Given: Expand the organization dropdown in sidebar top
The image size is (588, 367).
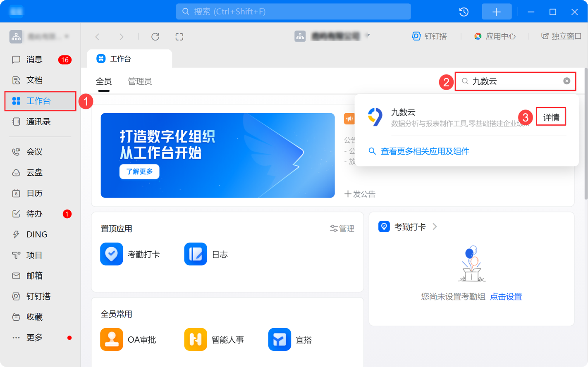Looking at the screenshot, I should pos(67,36).
